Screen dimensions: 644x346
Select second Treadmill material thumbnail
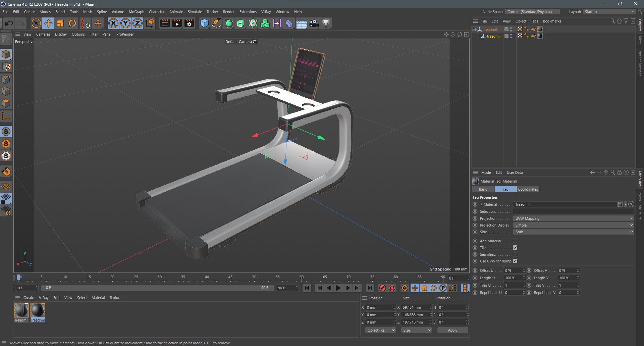point(38,312)
